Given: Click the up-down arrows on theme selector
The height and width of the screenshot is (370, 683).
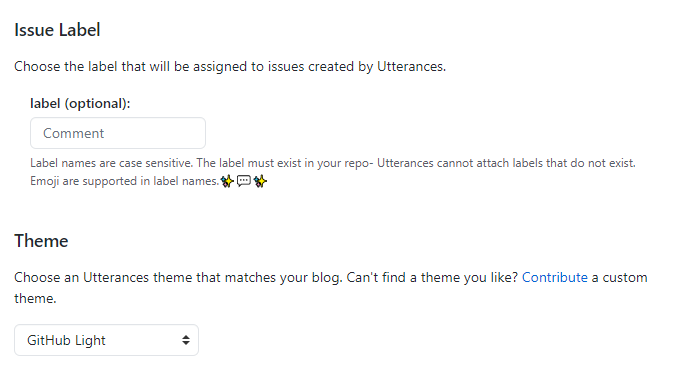Looking at the screenshot, I should click(186, 340).
